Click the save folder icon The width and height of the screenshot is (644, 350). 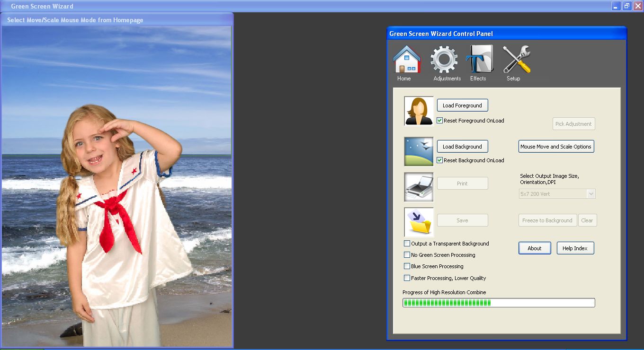point(419,222)
